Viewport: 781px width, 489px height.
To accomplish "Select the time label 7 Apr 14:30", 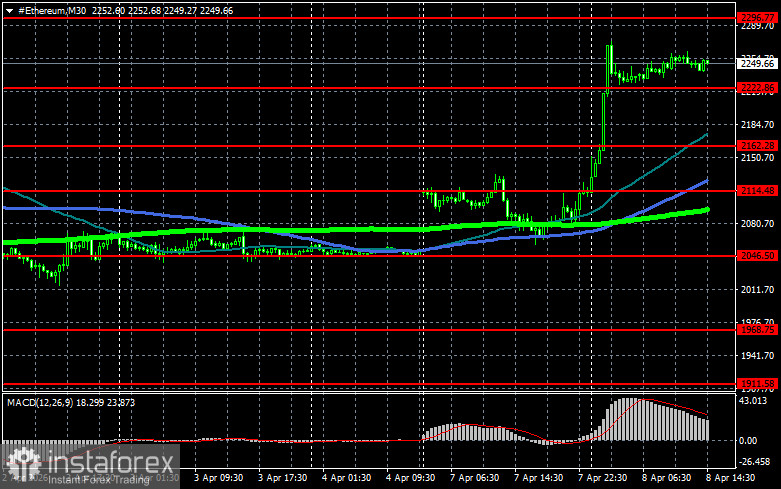I will coord(538,478).
